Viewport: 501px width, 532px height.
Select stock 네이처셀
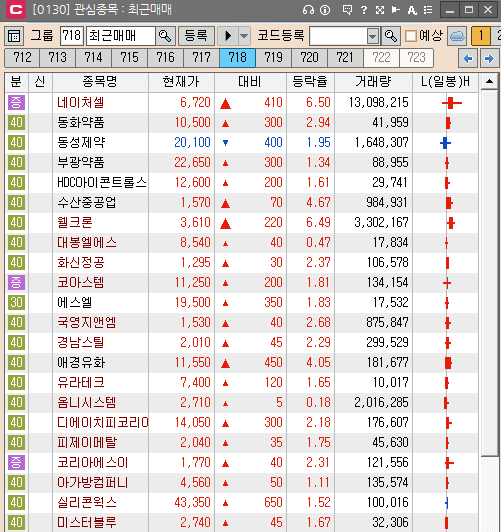tap(80, 102)
